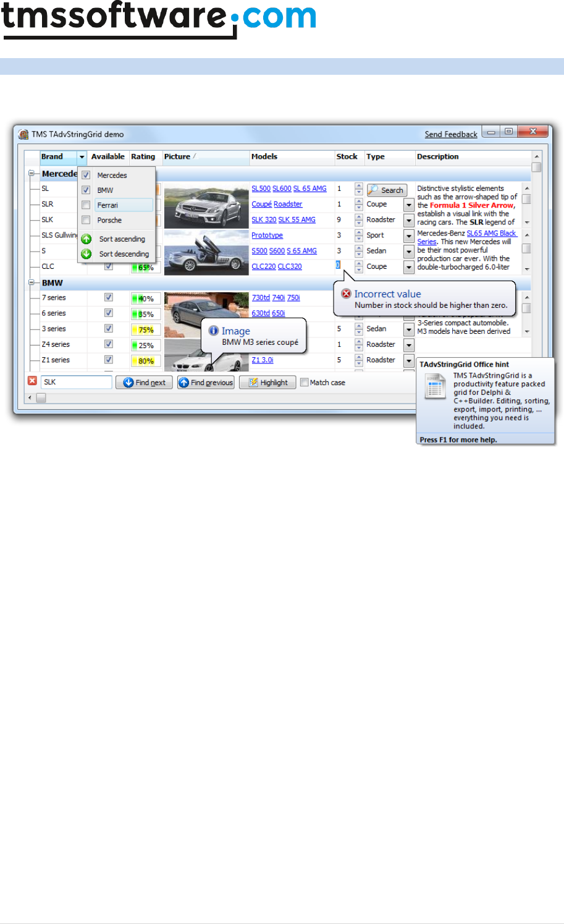Click the Find previous button
The image size is (564, 924).
pyautogui.click(x=206, y=383)
